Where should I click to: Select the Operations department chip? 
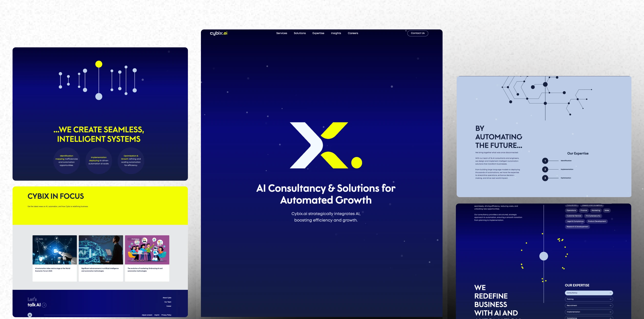click(571, 210)
